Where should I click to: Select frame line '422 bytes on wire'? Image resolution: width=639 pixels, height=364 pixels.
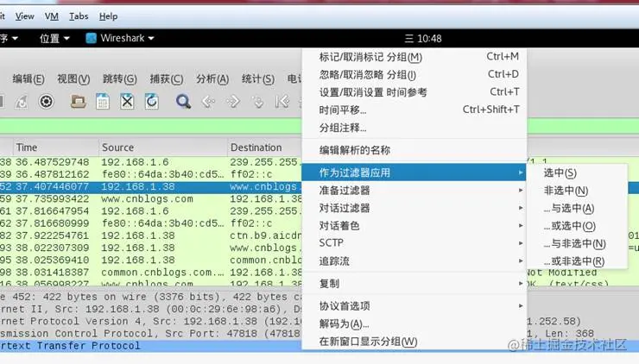tap(151, 297)
